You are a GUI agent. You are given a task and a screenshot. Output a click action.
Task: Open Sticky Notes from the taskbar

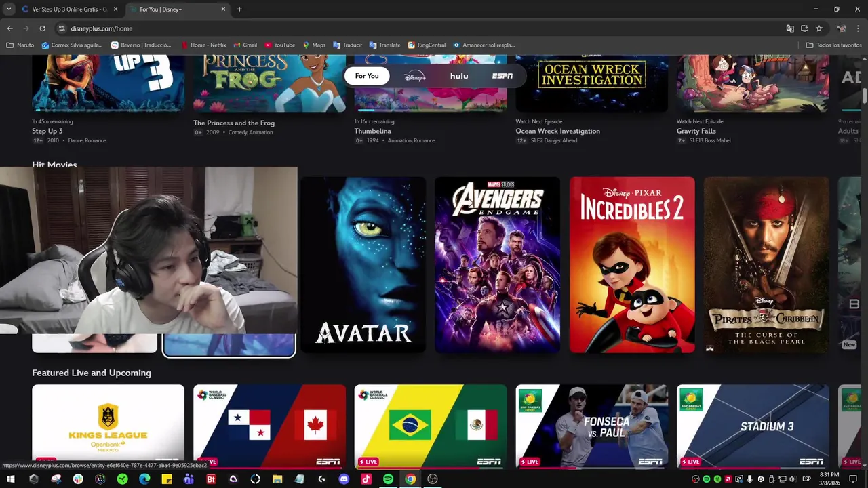[x=167, y=479]
